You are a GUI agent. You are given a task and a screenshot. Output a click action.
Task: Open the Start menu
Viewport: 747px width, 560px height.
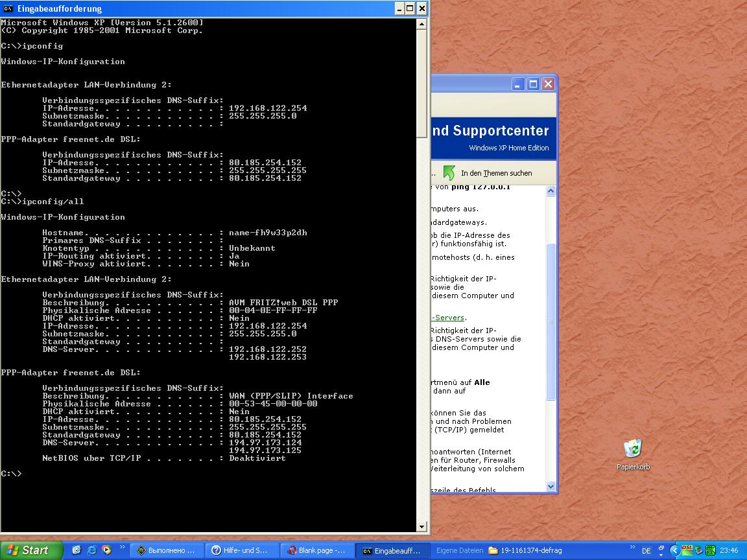pos(31,550)
